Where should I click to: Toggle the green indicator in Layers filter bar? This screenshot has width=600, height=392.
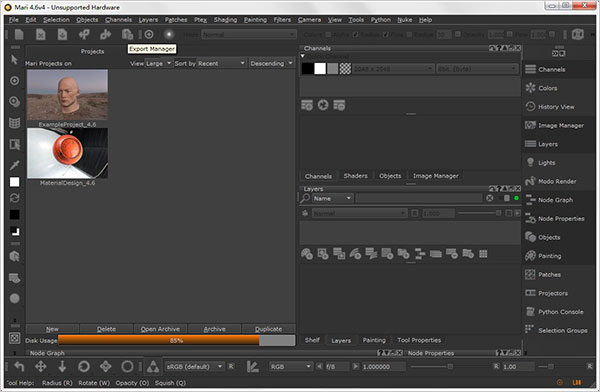[x=516, y=198]
